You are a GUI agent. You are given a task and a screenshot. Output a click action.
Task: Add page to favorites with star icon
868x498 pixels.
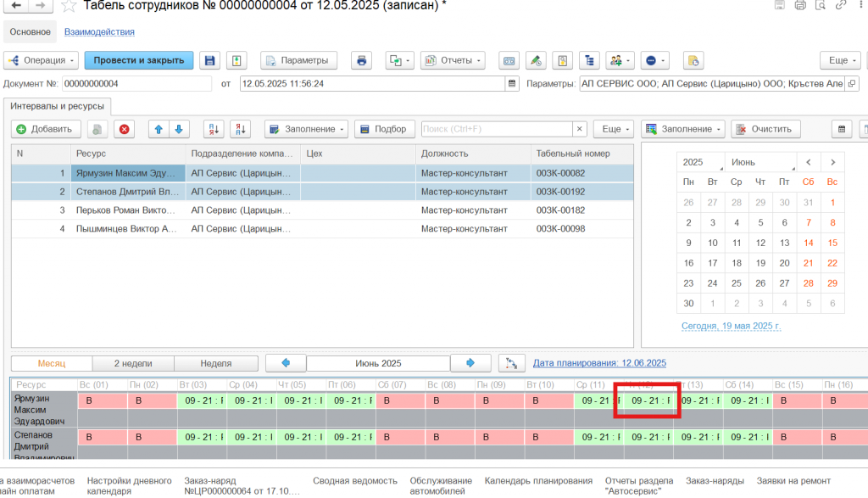(69, 6)
